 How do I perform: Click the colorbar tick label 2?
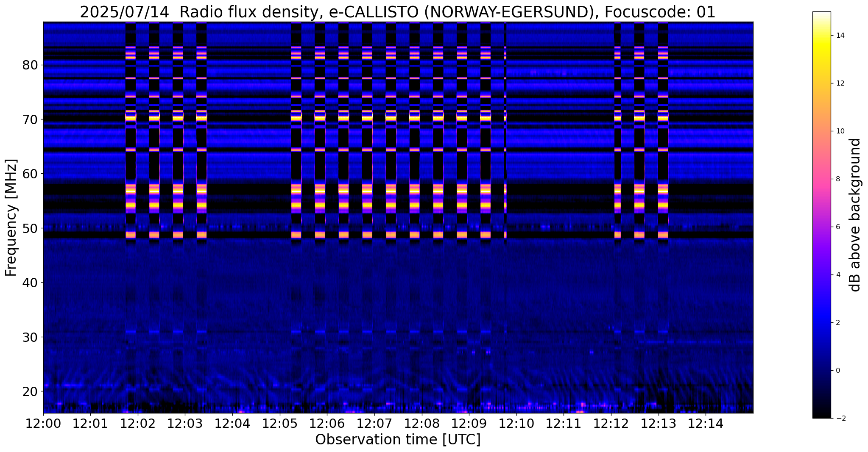(837, 323)
